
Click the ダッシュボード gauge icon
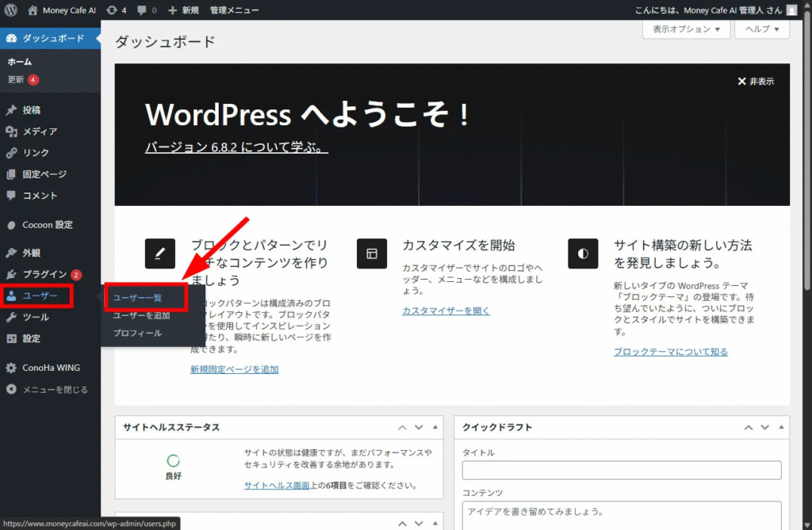pyautogui.click(x=11, y=38)
